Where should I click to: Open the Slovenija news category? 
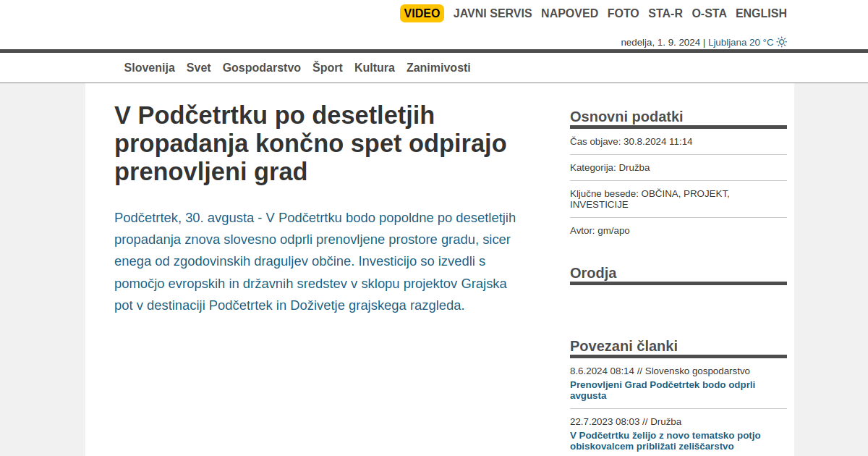(x=149, y=67)
